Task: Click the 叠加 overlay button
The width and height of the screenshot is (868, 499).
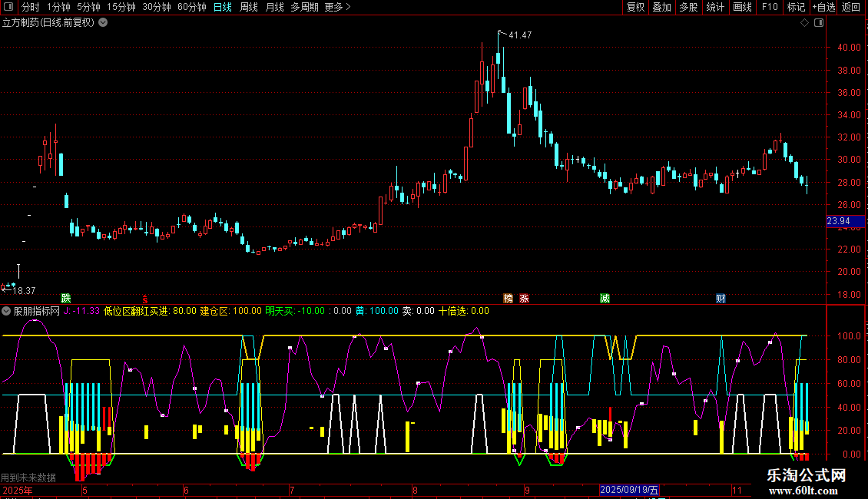Action: point(661,7)
